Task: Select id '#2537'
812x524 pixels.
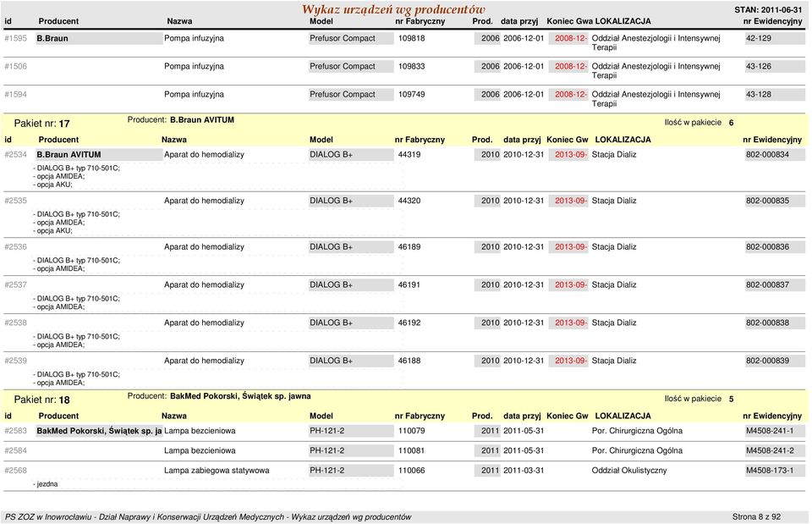Action: click(x=15, y=284)
